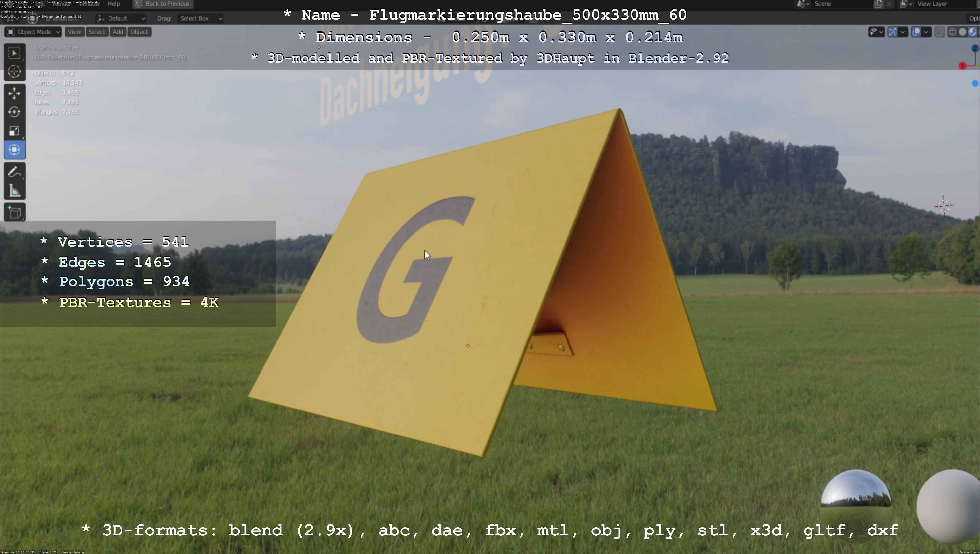Open the Drag Select Box dropdown

tap(200, 18)
